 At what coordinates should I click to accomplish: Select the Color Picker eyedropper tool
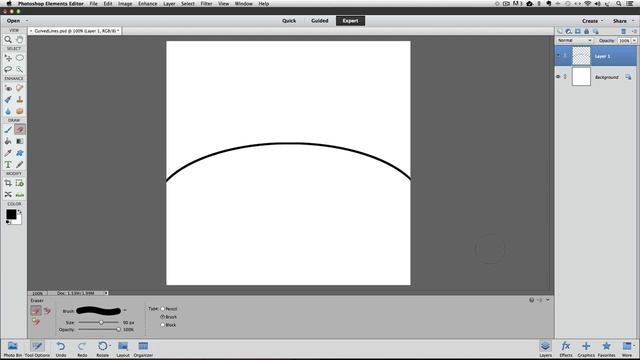tap(8, 153)
